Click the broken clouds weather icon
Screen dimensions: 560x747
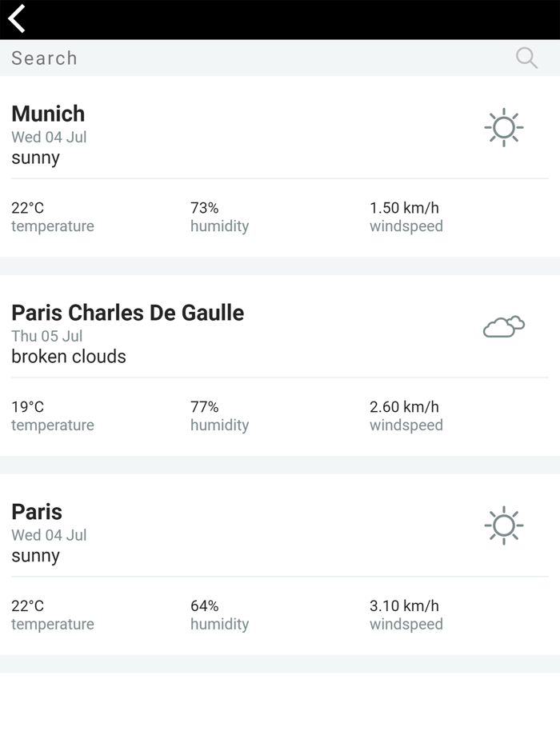pos(504,327)
